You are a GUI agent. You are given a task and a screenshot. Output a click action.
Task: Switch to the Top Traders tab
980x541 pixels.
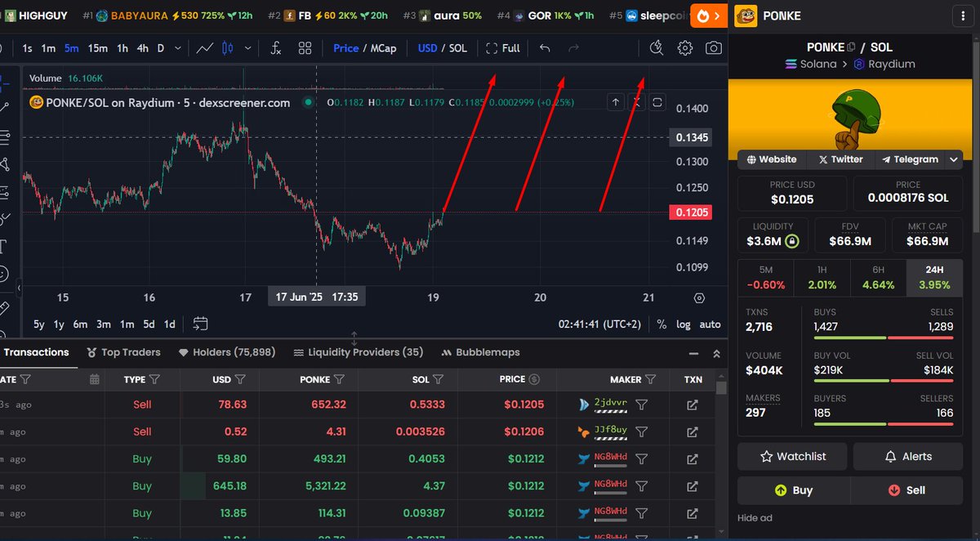[123, 352]
